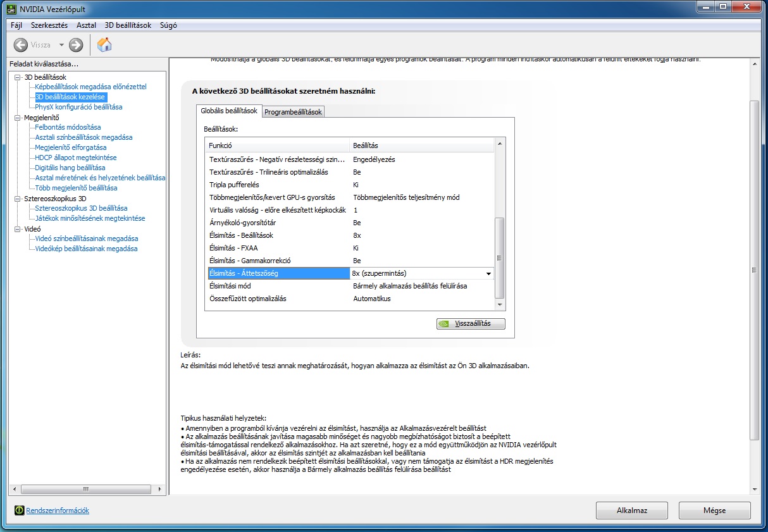Viewport: 768px width, 532px height.
Task: Open the Súgó menu
Action: point(169,25)
